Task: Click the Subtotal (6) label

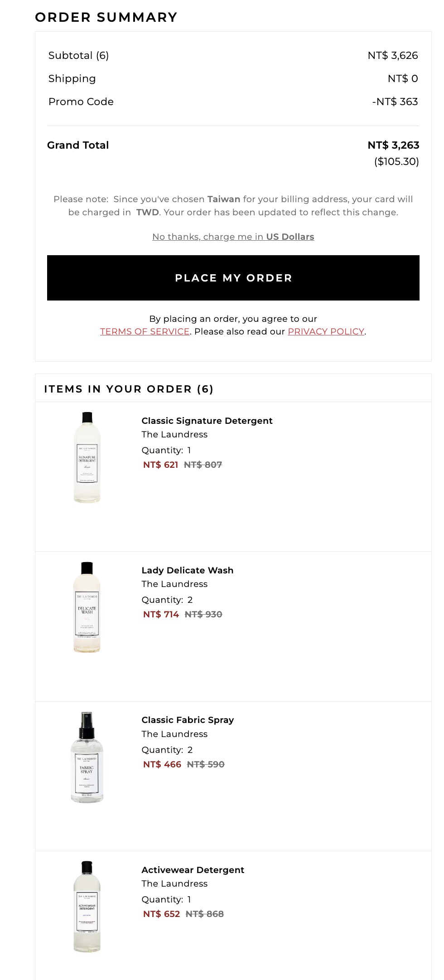Action: pos(78,55)
